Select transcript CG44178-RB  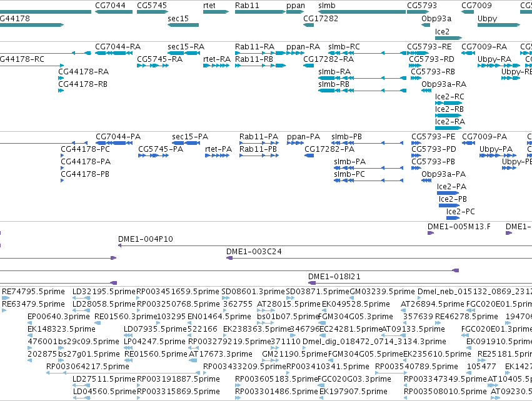(83, 84)
